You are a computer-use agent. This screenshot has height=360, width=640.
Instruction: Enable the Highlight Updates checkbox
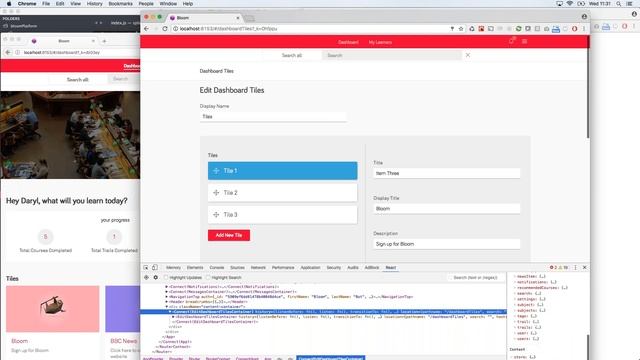166,278
